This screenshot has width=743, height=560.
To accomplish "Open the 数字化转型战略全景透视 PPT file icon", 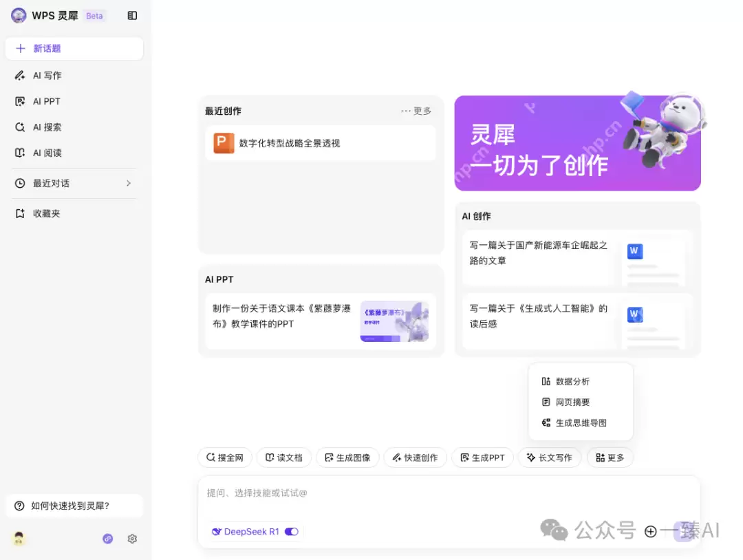I will click(223, 143).
